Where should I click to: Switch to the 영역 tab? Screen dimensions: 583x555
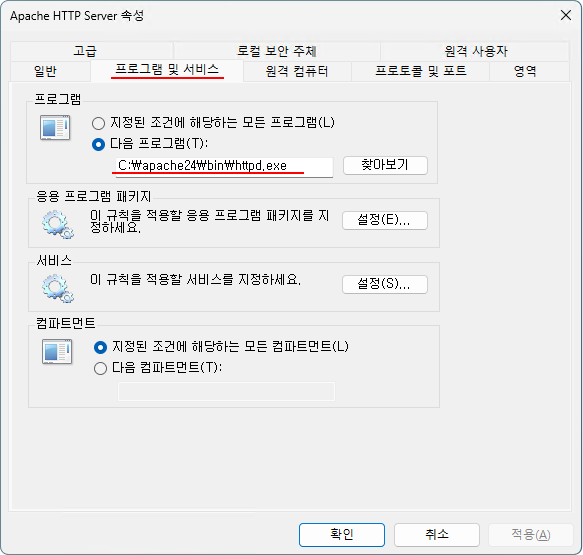pos(529,71)
